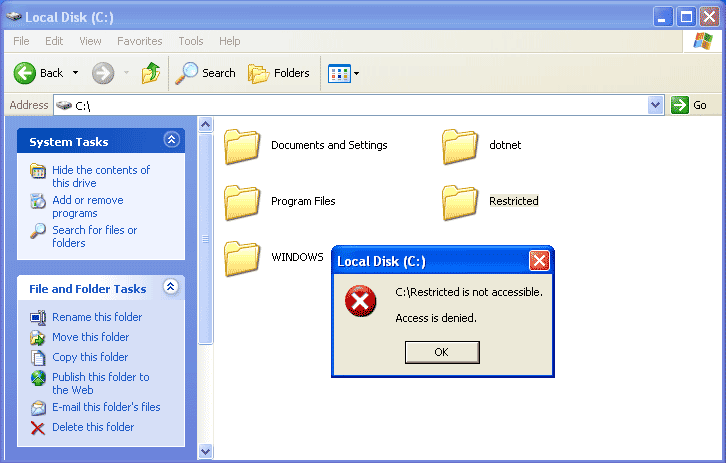Viewport: 726px width, 463px height.
Task: Expand the Address bar dropdown list
Action: (655, 105)
